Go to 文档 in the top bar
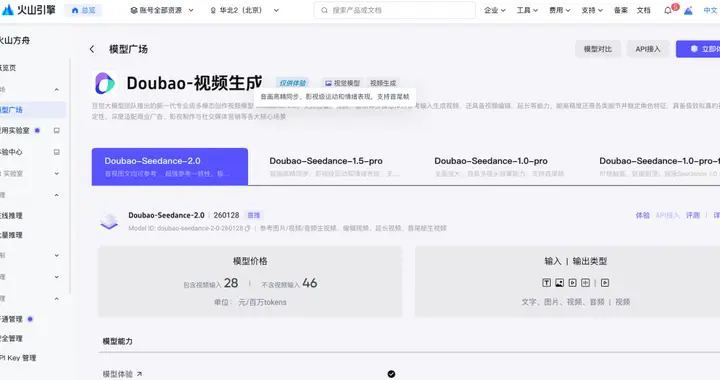 [x=643, y=10]
